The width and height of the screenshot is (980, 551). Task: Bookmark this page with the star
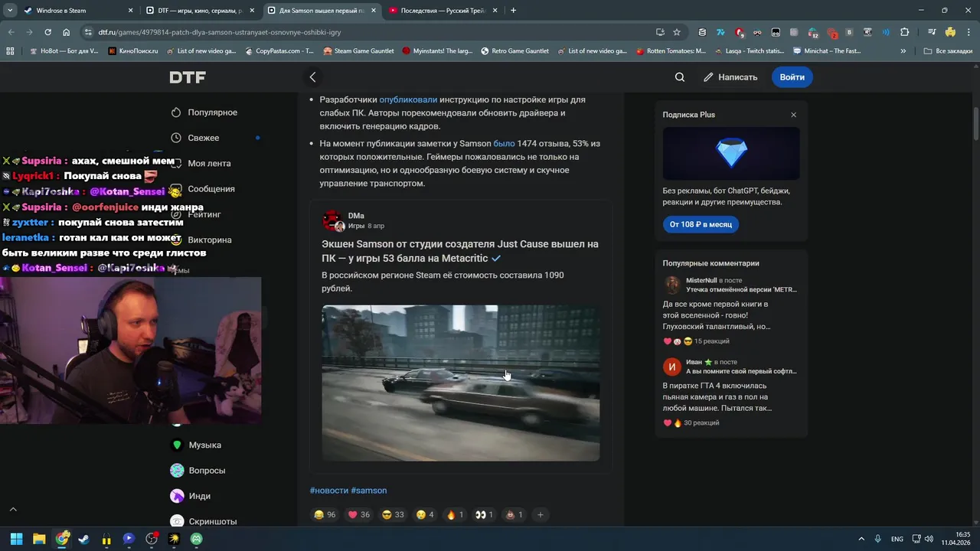[x=677, y=32]
